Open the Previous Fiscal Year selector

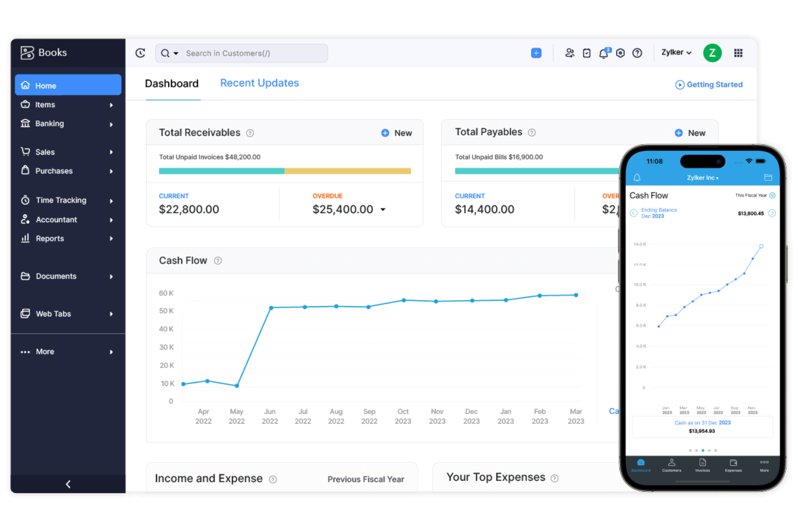366,479
